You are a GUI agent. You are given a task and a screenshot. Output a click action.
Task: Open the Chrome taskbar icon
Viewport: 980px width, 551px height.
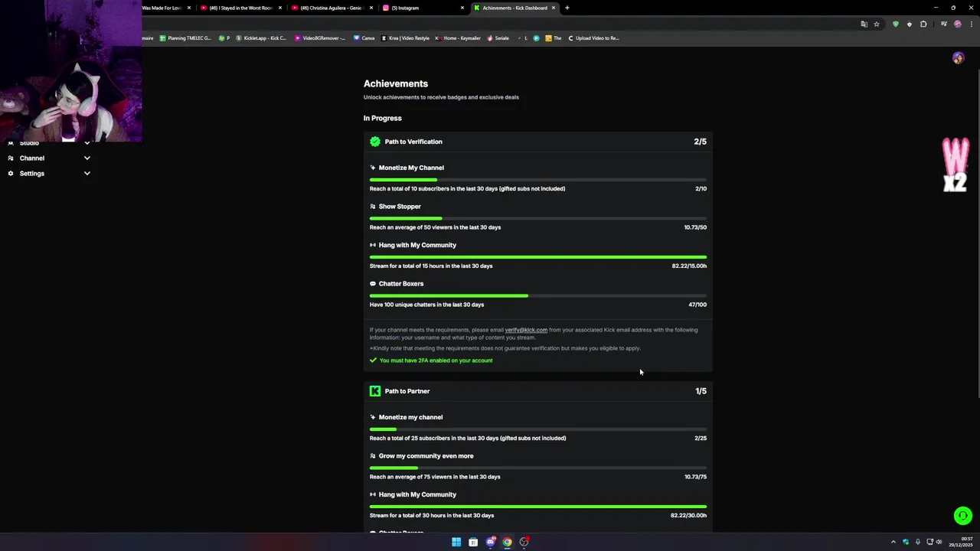pyautogui.click(x=507, y=542)
